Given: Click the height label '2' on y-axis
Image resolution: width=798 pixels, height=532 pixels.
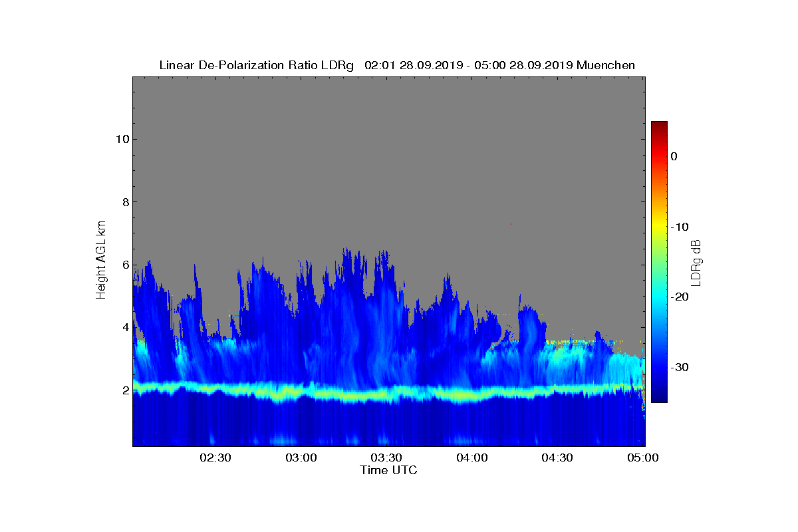Looking at the screenshot, I should tap(125, 390).
